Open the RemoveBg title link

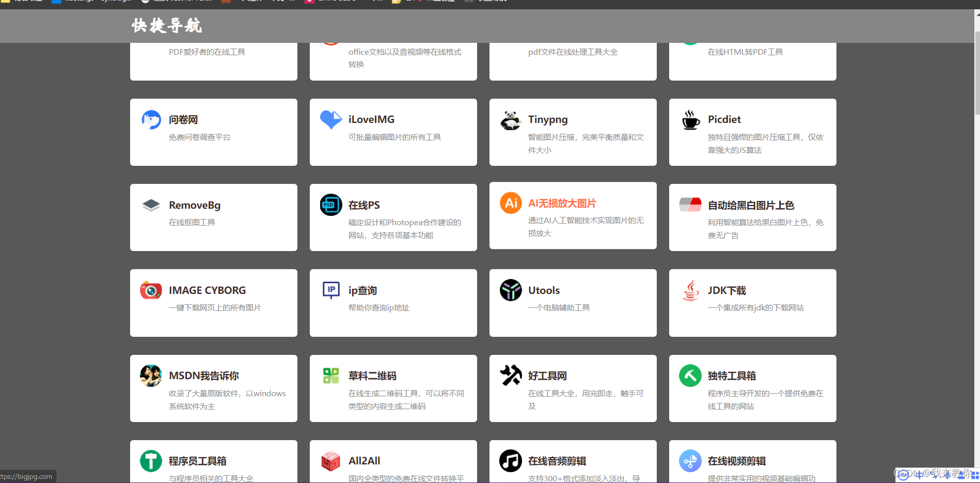click(x=195, y=205)
